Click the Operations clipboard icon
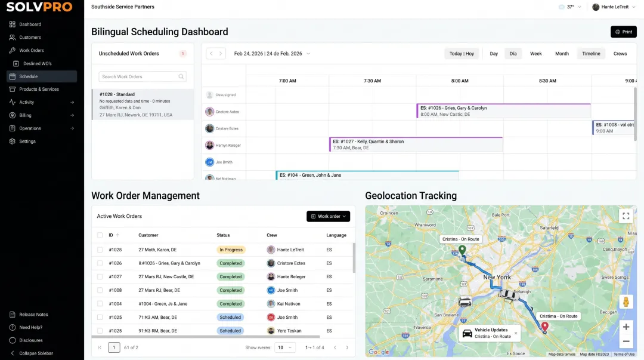Image resolution: width=644 pixels, height=360 pixels. (13, 128)
